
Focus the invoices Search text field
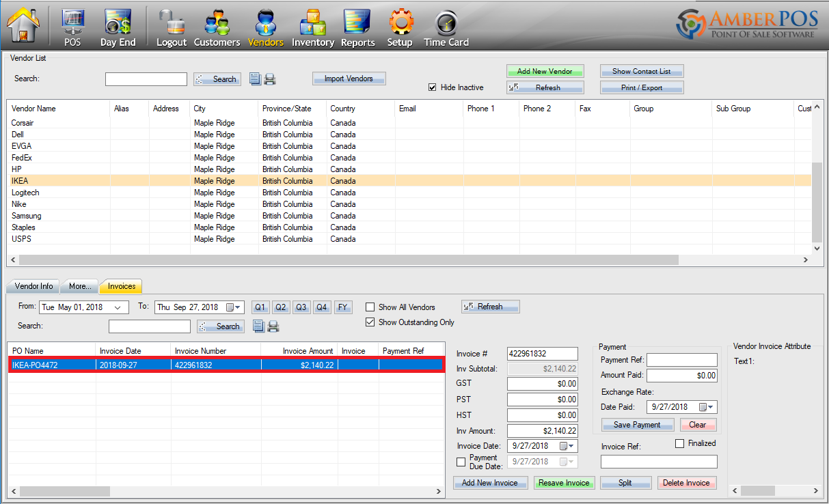pyautogui.click(x=150, y=326)
